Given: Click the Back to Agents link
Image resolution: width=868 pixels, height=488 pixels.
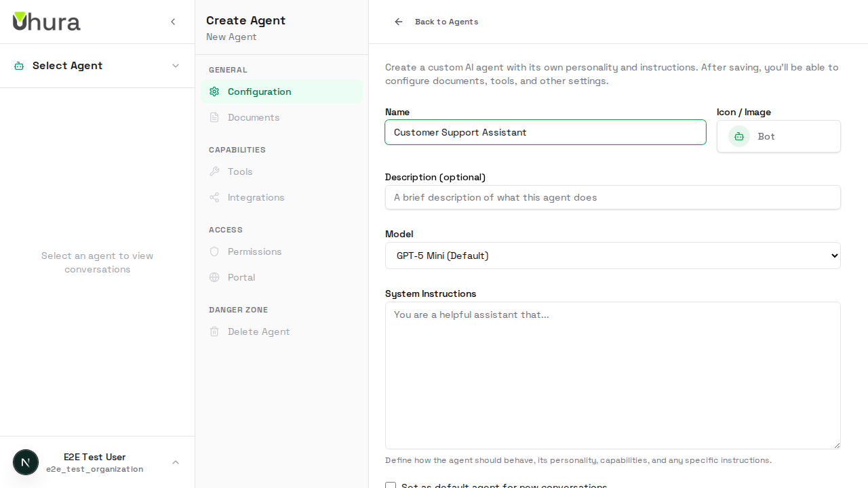Looking at the screenshot, I should pyautogui.click(x=436, y=22).
